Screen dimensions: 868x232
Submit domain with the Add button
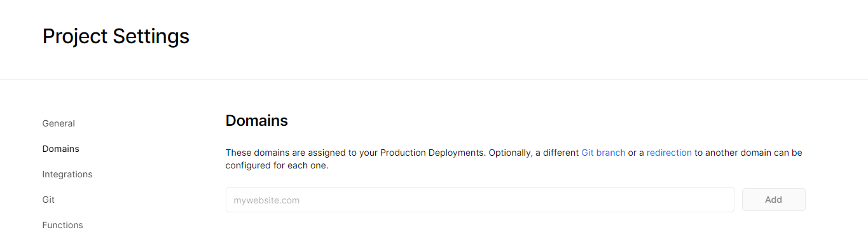[x=774, y=200]
